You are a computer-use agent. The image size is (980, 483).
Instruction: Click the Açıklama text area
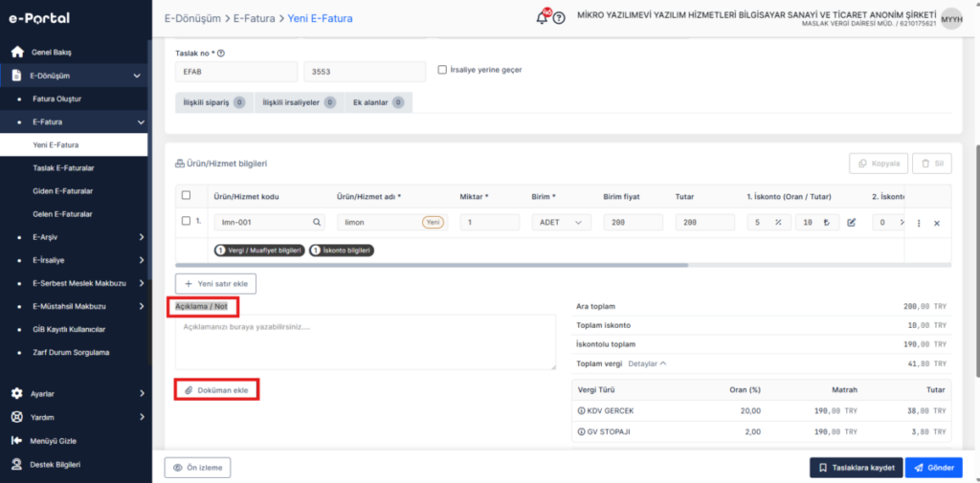pyautogui.click(x=366, y=341)
